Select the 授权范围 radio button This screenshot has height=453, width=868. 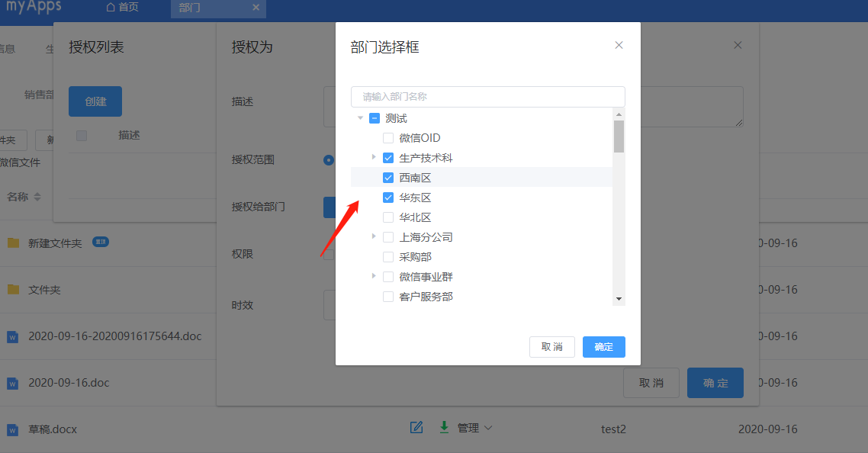[328, 160]
